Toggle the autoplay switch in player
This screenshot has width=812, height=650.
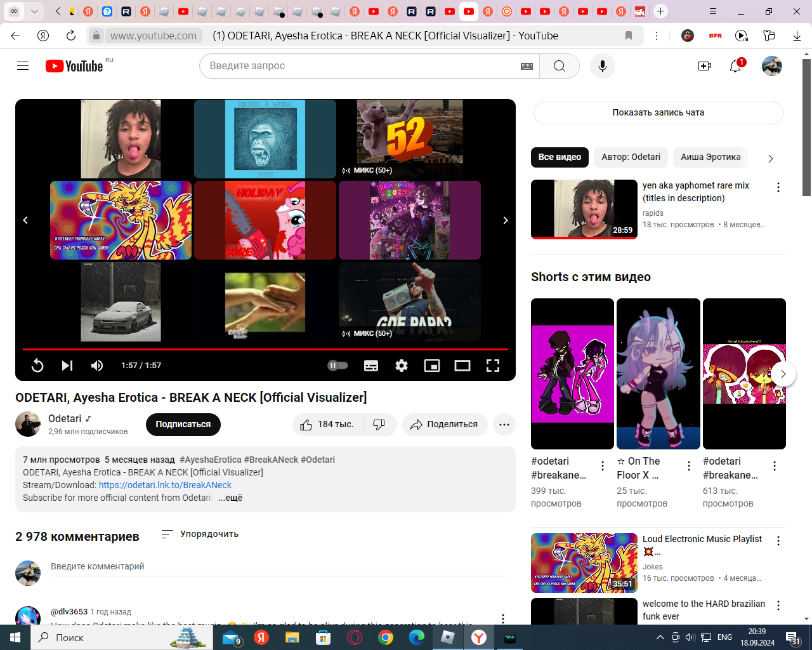point(337,366)
